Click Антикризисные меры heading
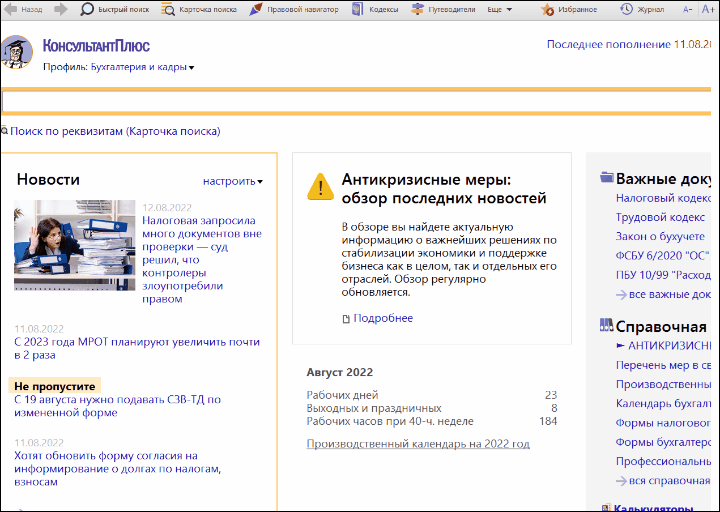 pos(444,189)
